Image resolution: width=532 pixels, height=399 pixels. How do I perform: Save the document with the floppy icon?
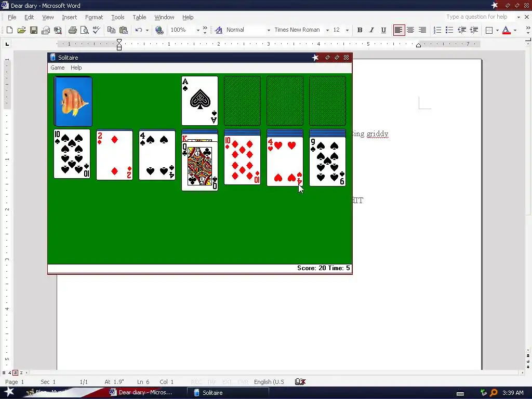pyautogui.click(x=34, y=30)
